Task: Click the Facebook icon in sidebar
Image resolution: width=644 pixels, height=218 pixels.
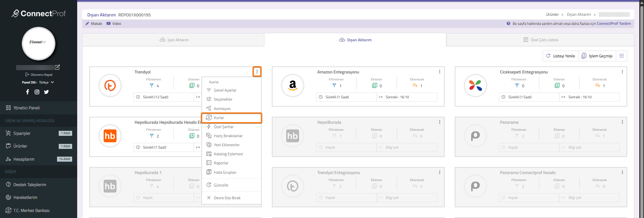Action: pyautogui.click(x=28, y=92)
